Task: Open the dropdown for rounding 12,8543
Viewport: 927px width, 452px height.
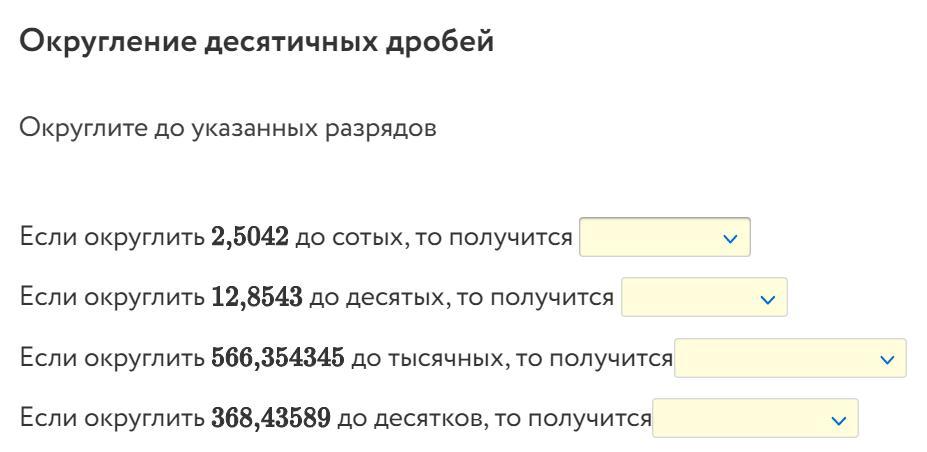Action: coord(704,298)
